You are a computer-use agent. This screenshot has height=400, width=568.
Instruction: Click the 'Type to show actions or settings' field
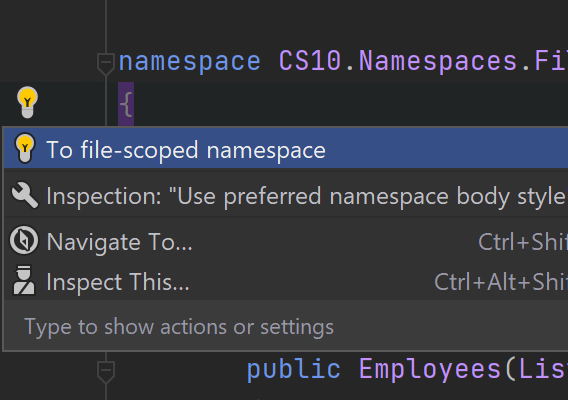point(286,327)
